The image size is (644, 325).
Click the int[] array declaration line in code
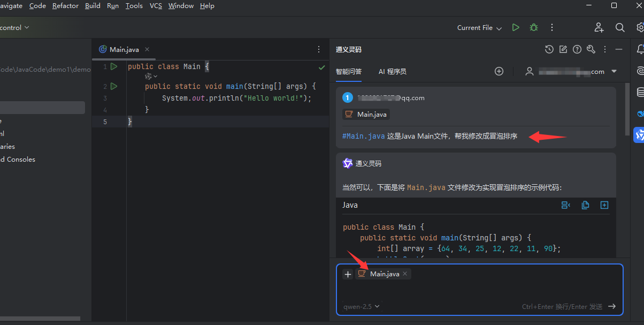click(x=469, y=248)
